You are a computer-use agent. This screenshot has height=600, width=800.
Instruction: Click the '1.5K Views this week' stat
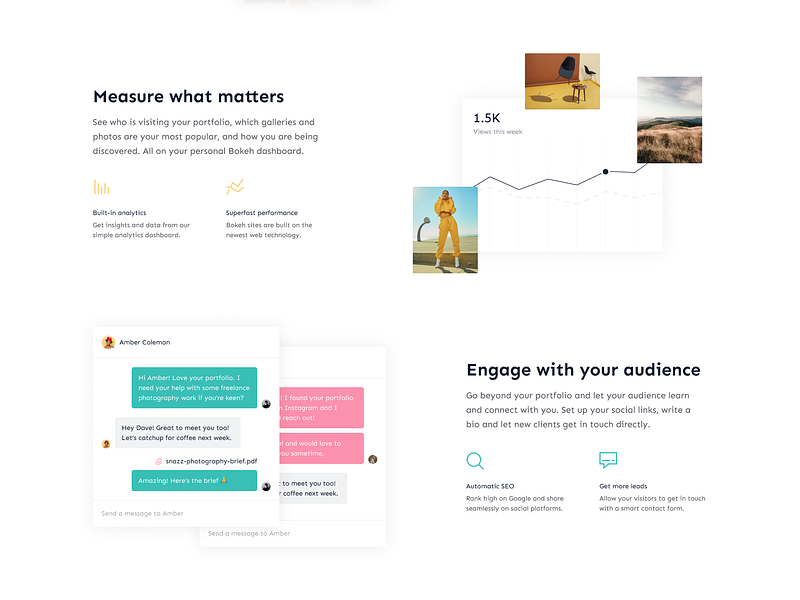click(x=497, y=123)
